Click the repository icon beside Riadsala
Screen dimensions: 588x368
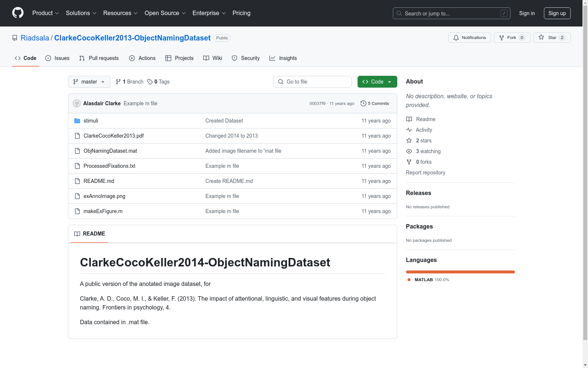pos(15,38)
